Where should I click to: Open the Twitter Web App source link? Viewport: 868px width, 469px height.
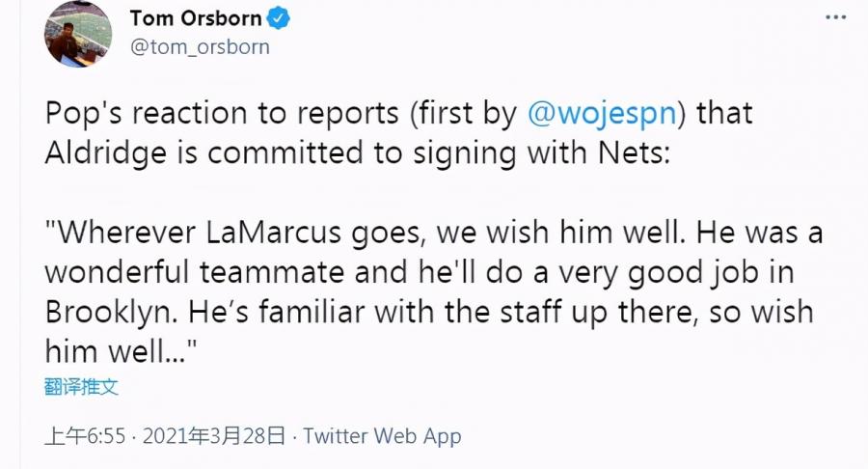pyautogui.click(x=382, y=436)
